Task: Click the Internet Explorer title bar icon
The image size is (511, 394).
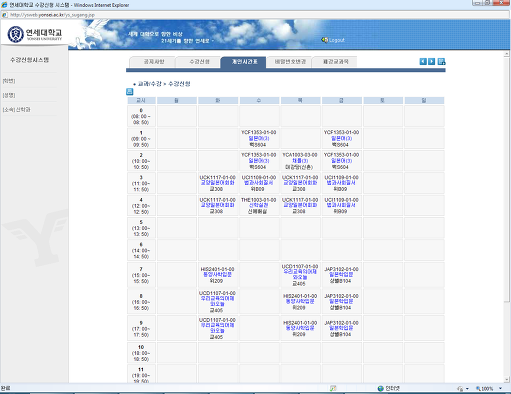Action: click(4, 5)
